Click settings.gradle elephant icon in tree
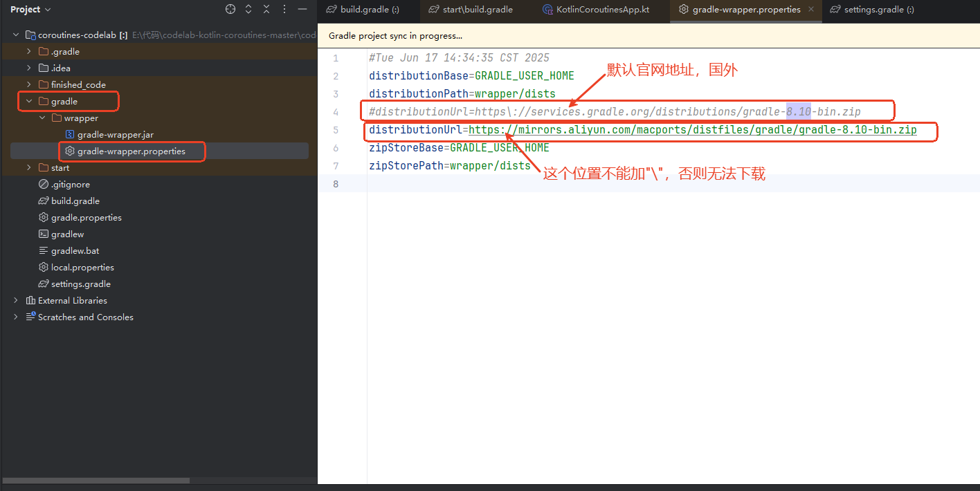The image size is (980, 491). click(44, 284)
